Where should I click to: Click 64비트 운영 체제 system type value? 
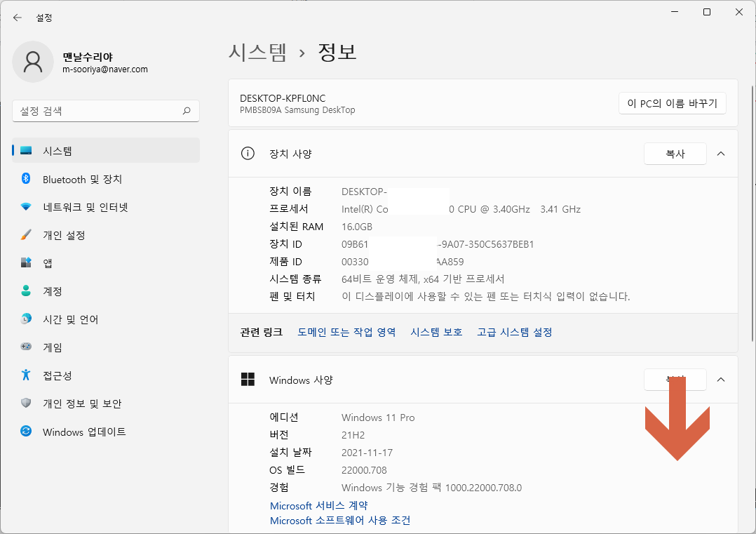(x=423, y=279)
